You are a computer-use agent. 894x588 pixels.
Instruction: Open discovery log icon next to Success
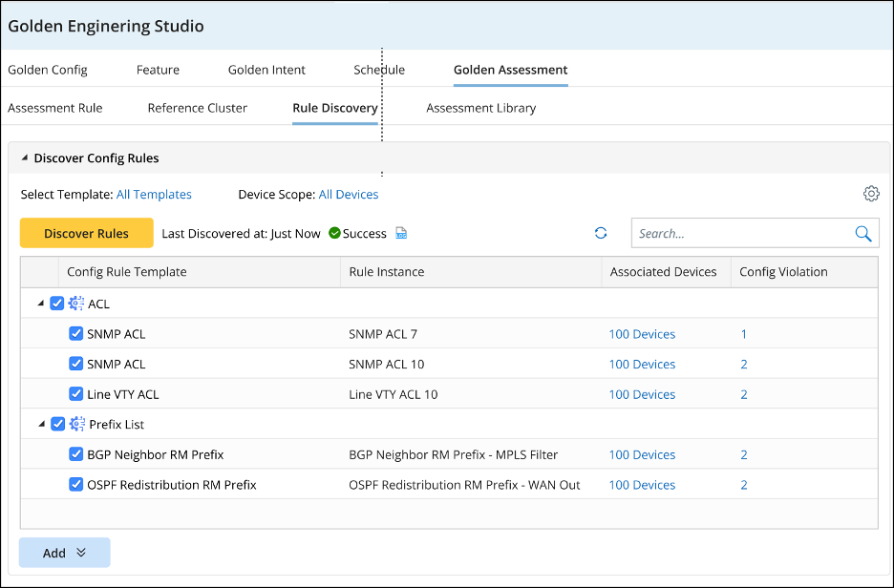coord(402,234)
